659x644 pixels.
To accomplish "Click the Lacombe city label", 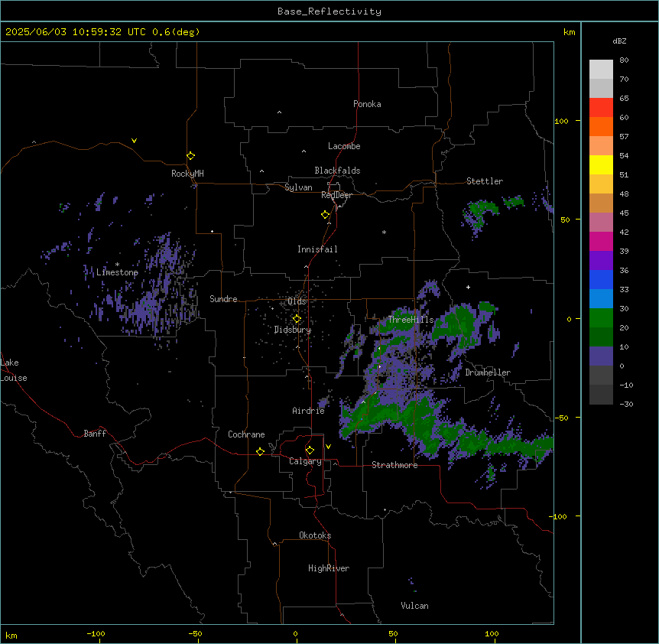I will tap(344, 146).
